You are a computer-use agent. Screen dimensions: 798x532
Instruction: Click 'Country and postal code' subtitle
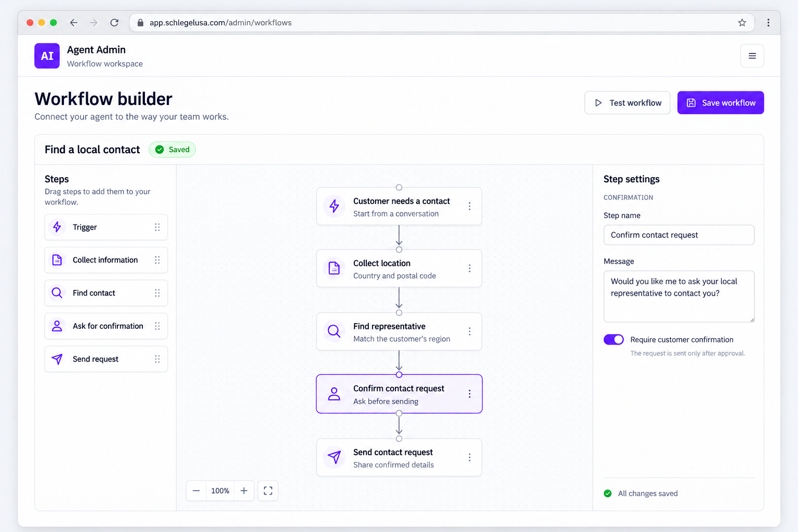pyautogui.click(x=394, y=276)
